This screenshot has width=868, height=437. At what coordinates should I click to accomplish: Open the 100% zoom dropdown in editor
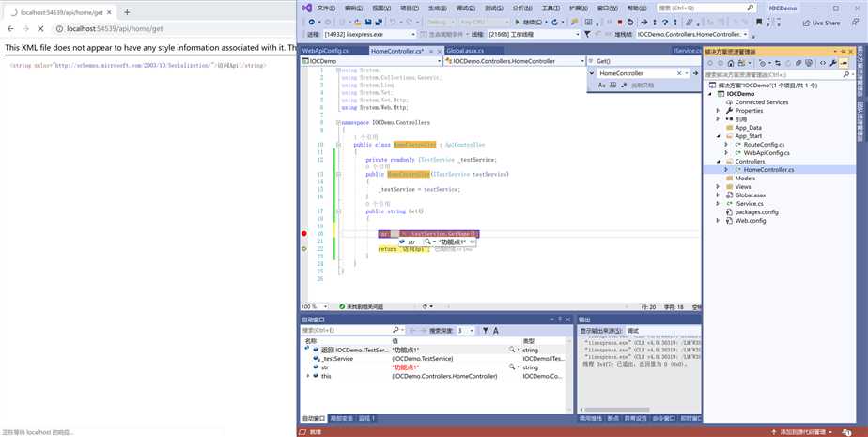[315, 306]
